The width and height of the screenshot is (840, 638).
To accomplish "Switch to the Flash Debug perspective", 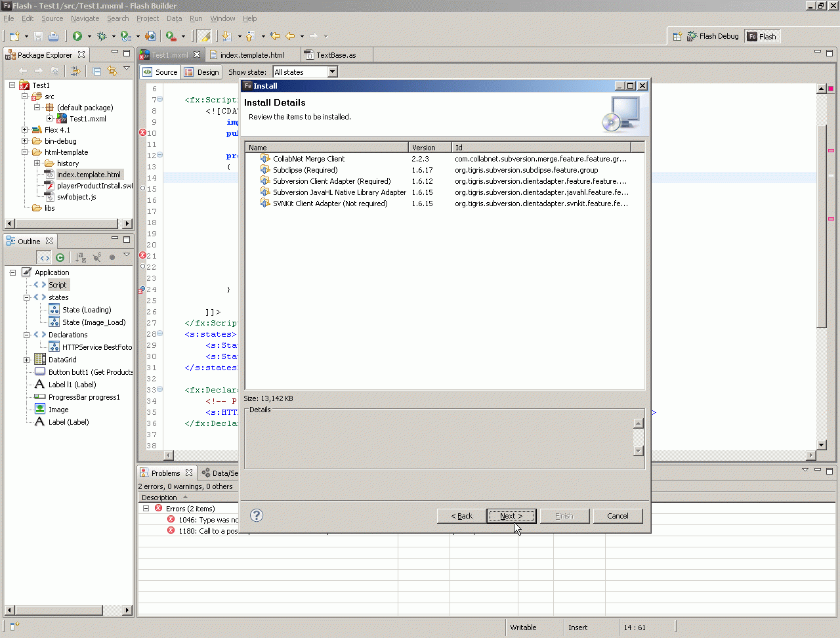I will (x=713, y=36).
